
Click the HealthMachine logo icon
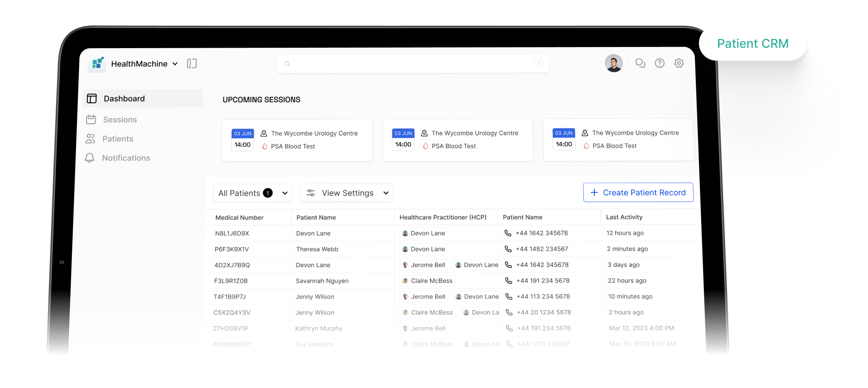pyautogui.click(x=97, y=64)
